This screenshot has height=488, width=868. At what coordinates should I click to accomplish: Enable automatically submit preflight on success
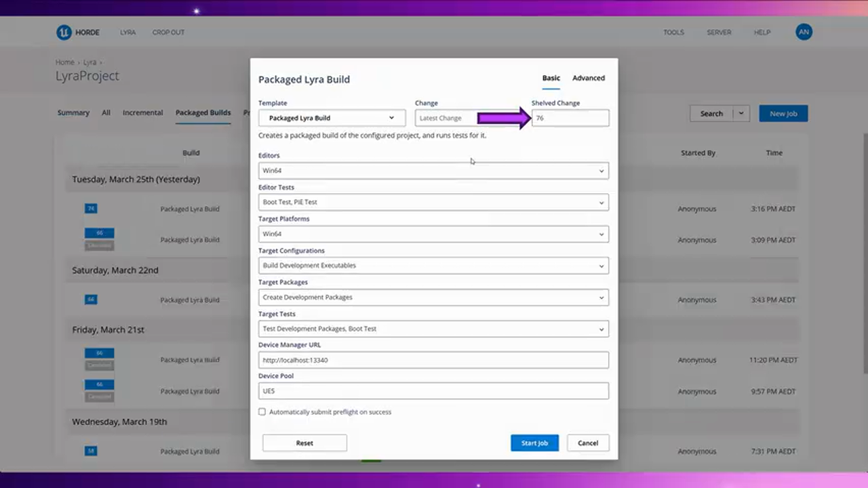coord(262,412)
